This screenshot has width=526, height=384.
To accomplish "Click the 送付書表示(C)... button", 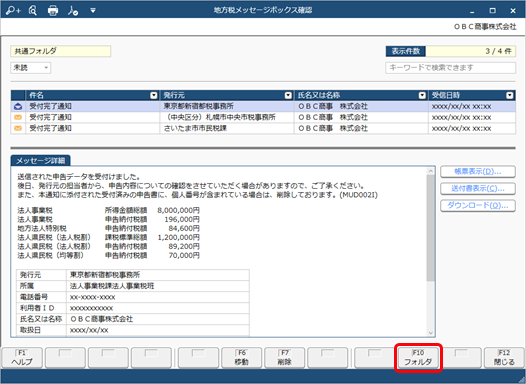I will coord(478,188).
